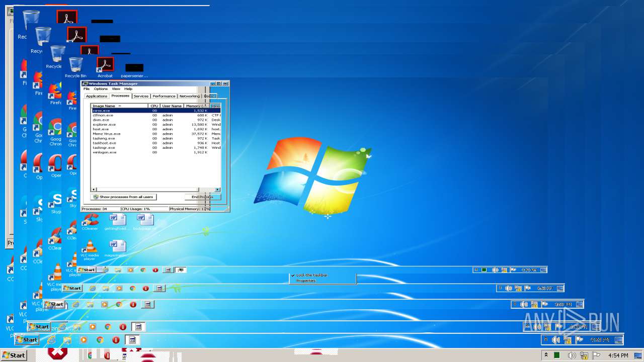
Task: Click Chrome icon in smallest innermost taskbar
Action: coord(143,270)
